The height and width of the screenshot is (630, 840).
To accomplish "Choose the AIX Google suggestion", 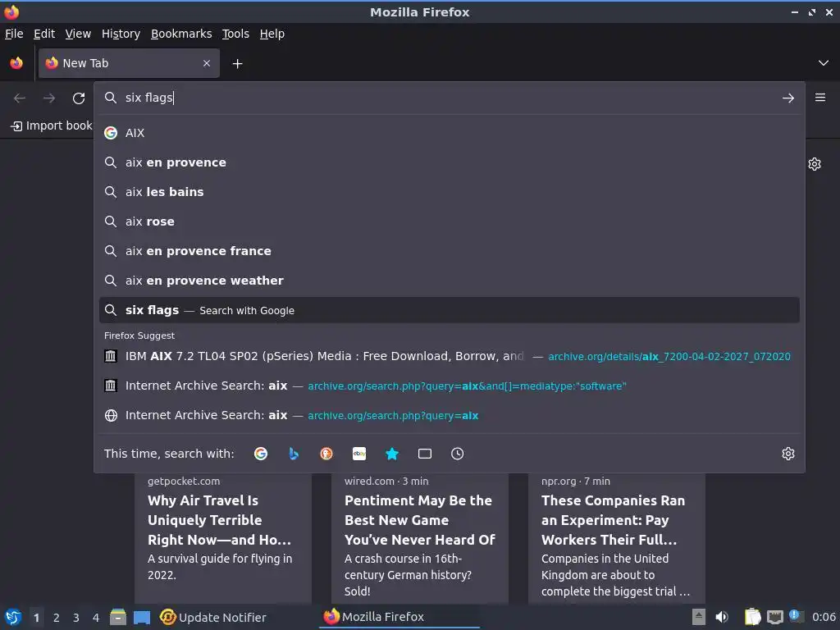I will click(x=449, y=133).
